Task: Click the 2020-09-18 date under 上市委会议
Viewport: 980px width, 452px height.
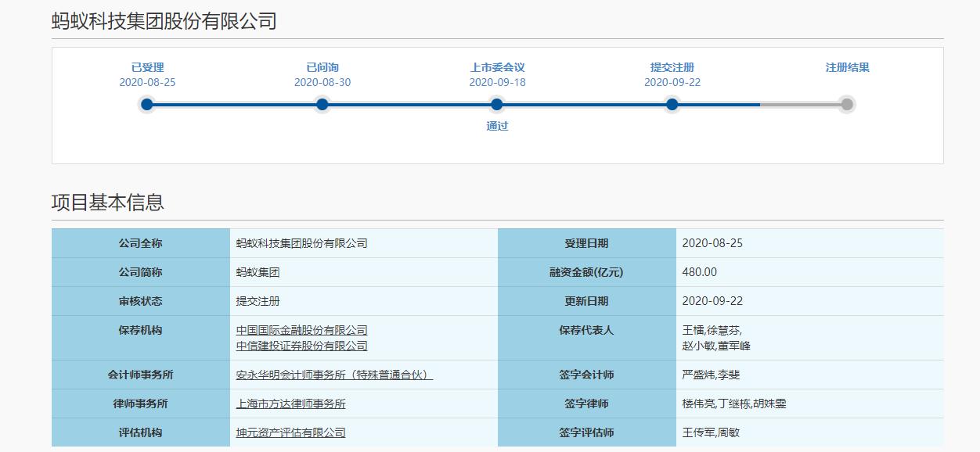Action: point(497,83)
